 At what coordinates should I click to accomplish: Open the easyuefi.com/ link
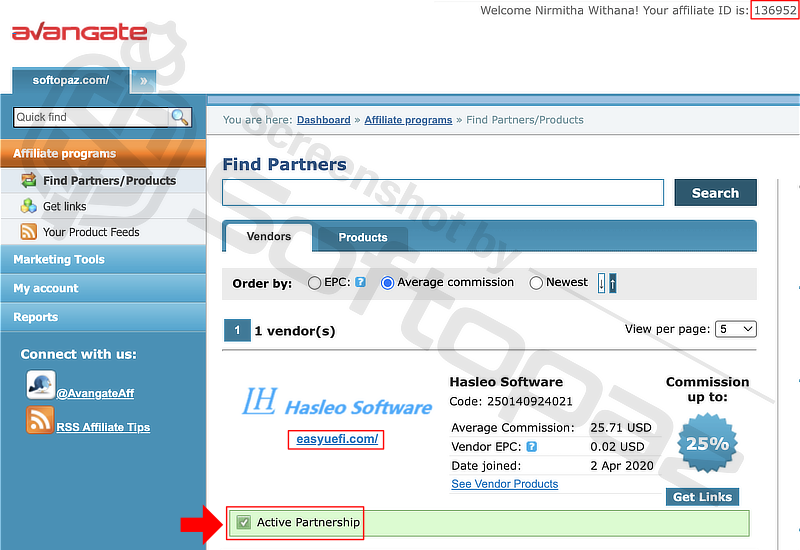337,439
